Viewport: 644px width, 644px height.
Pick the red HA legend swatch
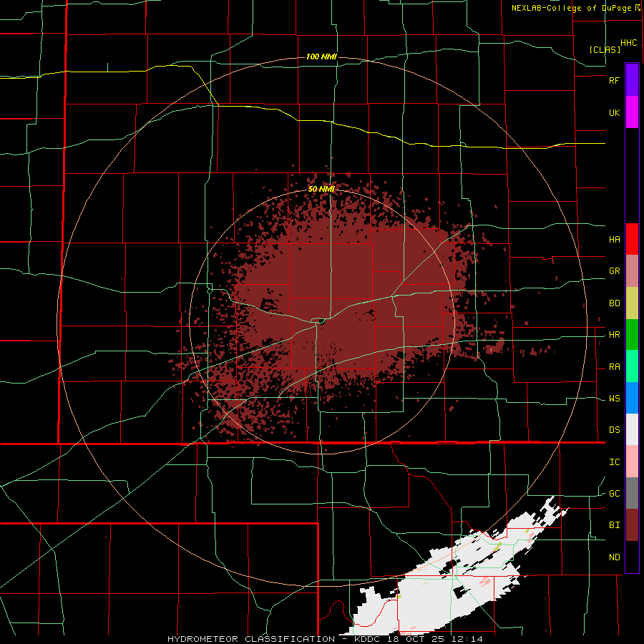(632, 239)
